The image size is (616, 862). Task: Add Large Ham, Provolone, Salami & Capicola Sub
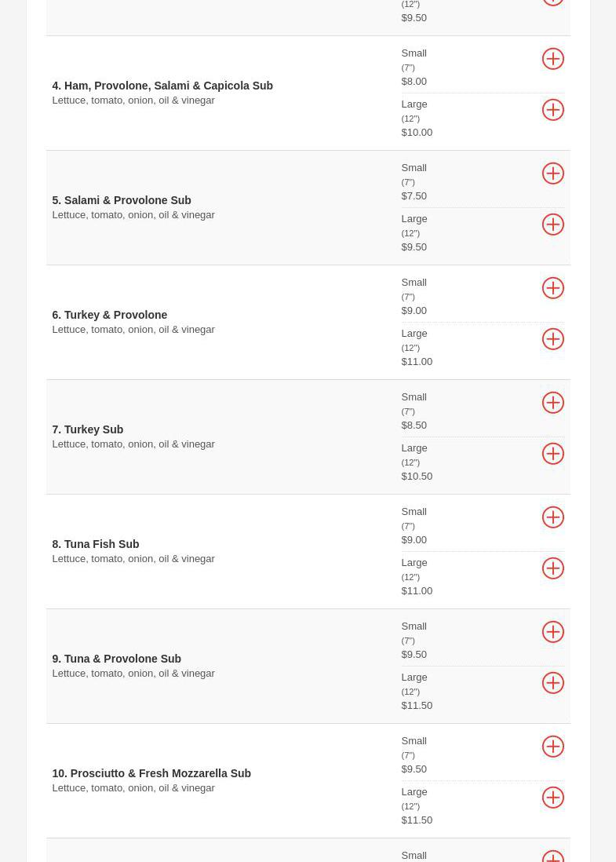pos(552,110)
